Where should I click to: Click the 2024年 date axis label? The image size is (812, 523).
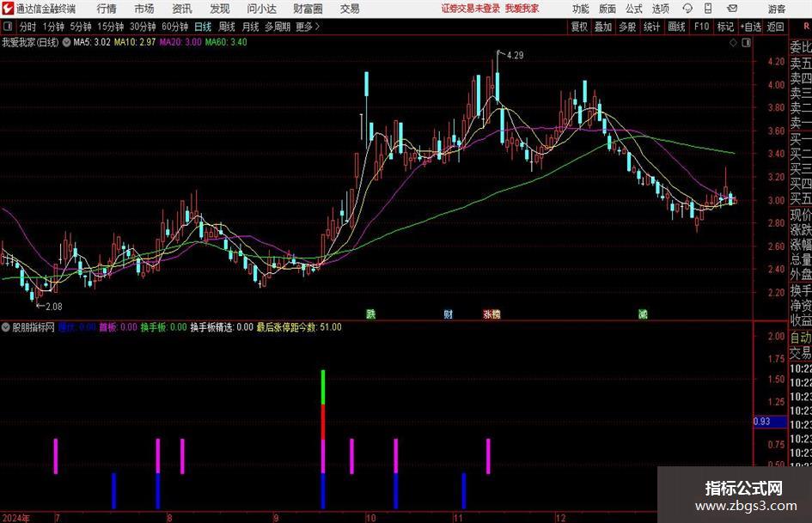pos(15,518)
